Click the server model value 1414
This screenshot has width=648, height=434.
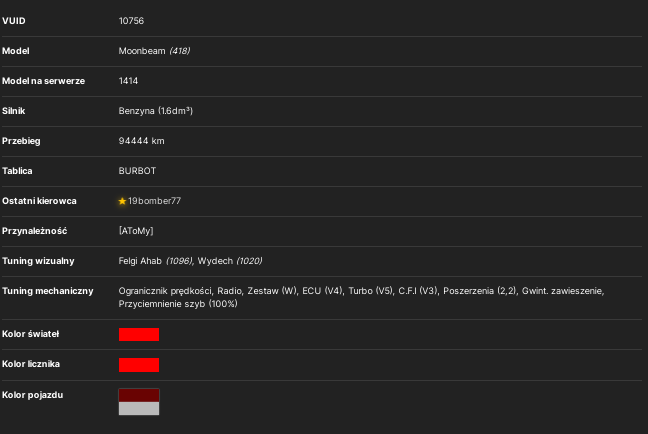point(128,81)
